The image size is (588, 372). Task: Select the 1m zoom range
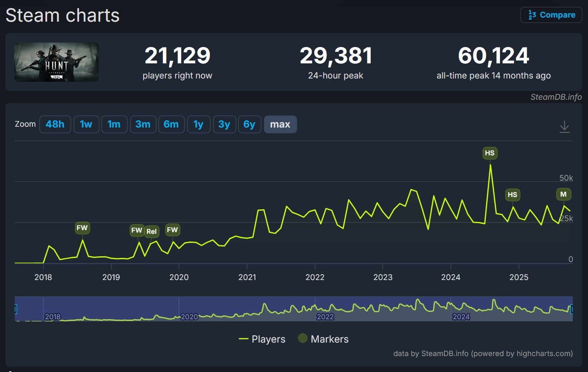point(114,124)
